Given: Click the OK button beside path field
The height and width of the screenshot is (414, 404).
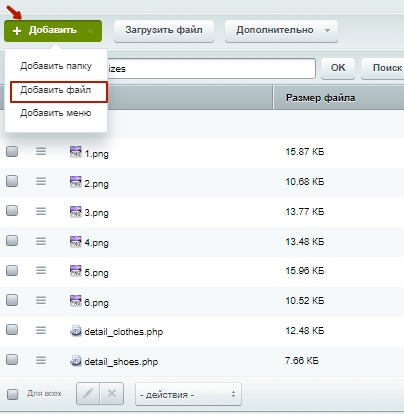Looking at the screenshot, I should pos(338,68).
